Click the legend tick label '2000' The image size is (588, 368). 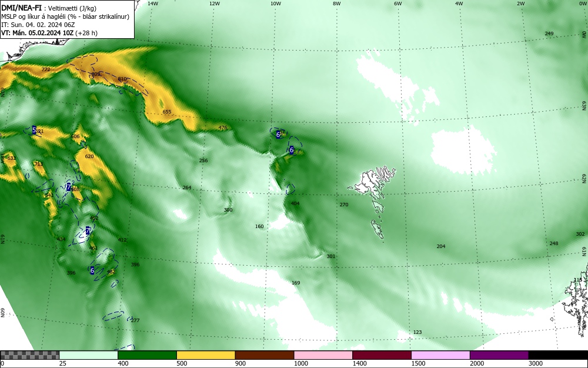477,363
